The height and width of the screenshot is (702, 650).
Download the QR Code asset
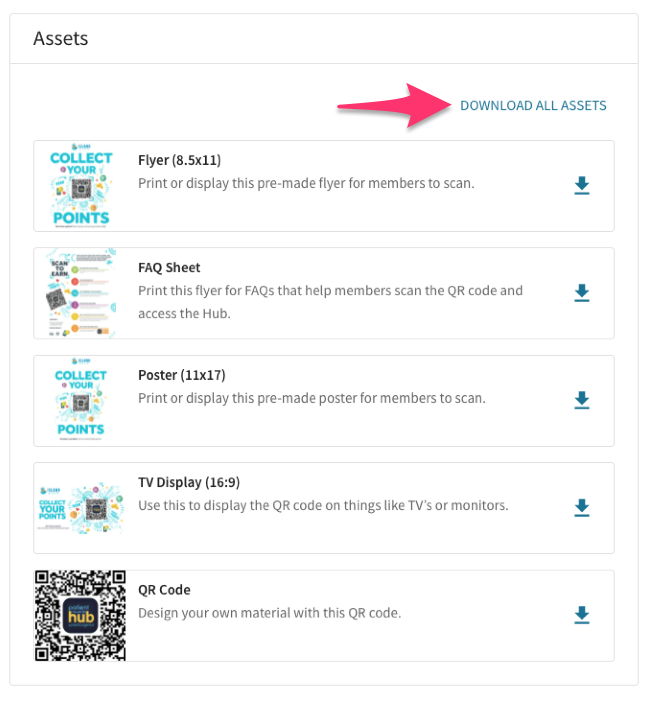582,615
